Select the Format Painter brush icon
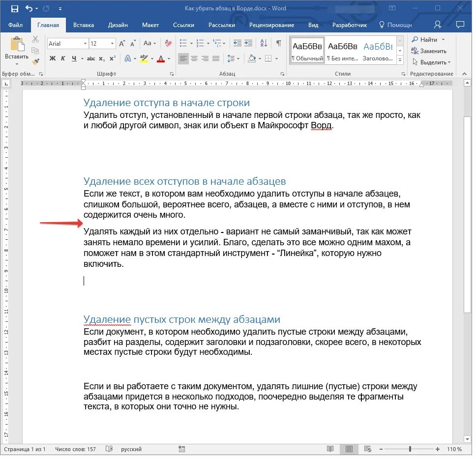The image size is (476, 459). (x=36, y=62)
